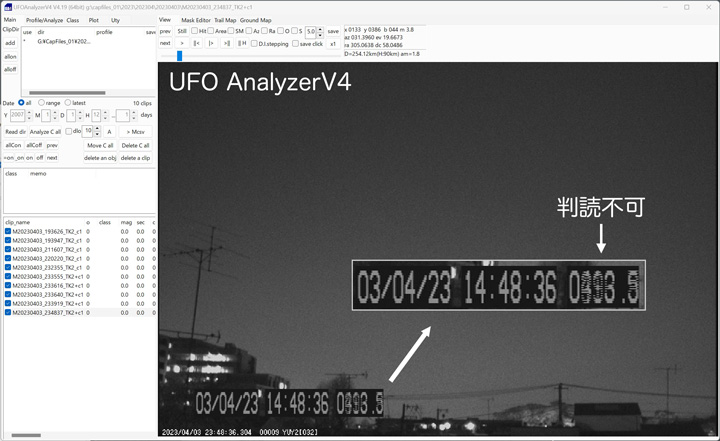Play the clip with the > button
This screenshot has width=720, height=441.
[182, 43]
